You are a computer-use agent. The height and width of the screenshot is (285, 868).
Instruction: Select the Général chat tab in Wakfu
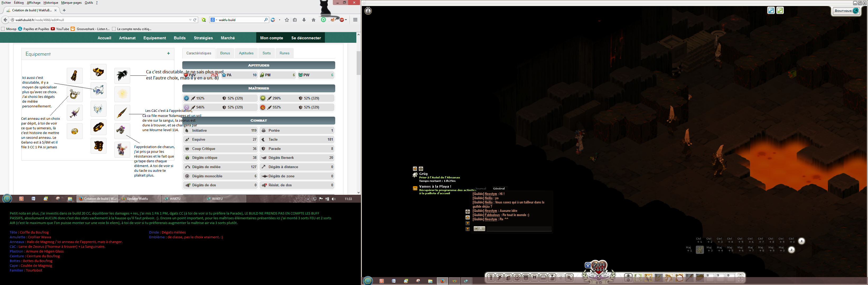point(499,188)
